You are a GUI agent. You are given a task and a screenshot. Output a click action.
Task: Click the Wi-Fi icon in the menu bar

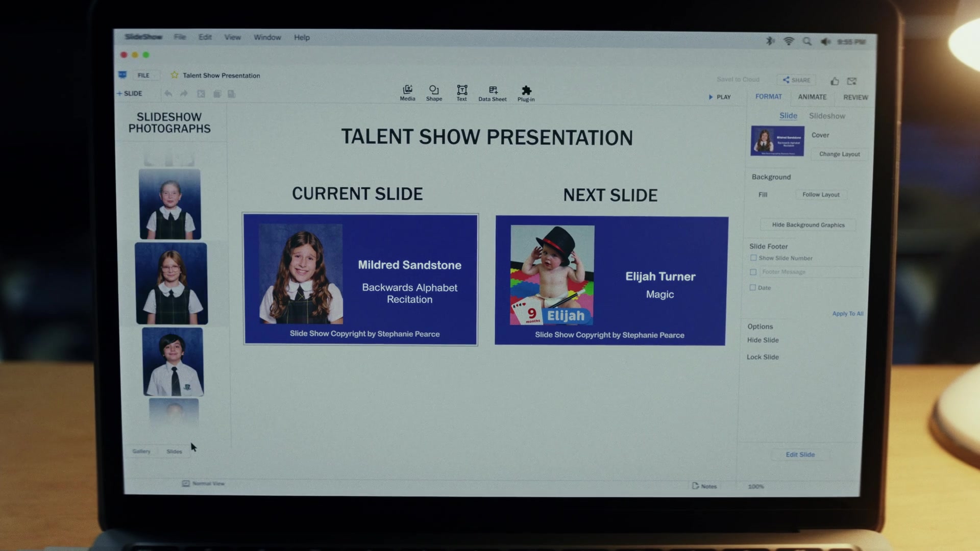tap(789, 41)
